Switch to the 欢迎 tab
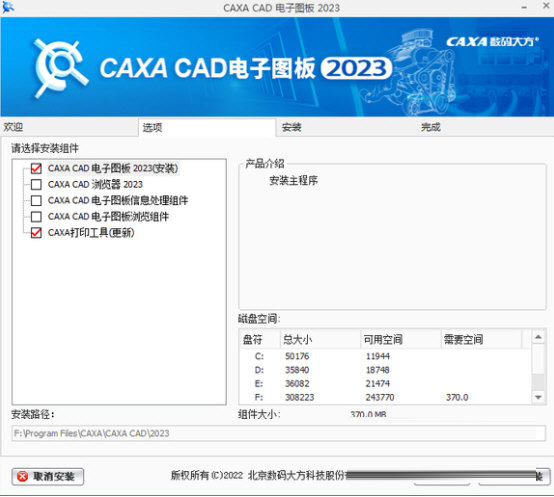 tap(69, 127)
